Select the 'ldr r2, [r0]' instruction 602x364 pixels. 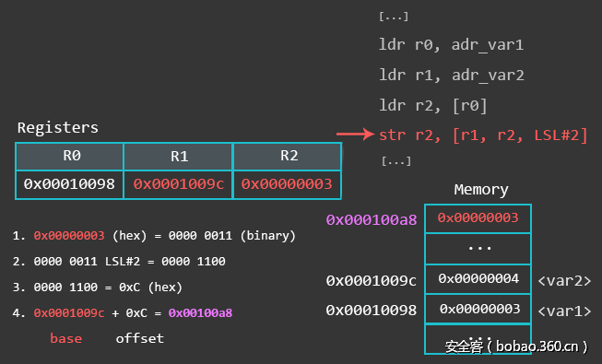click(433, 105)
